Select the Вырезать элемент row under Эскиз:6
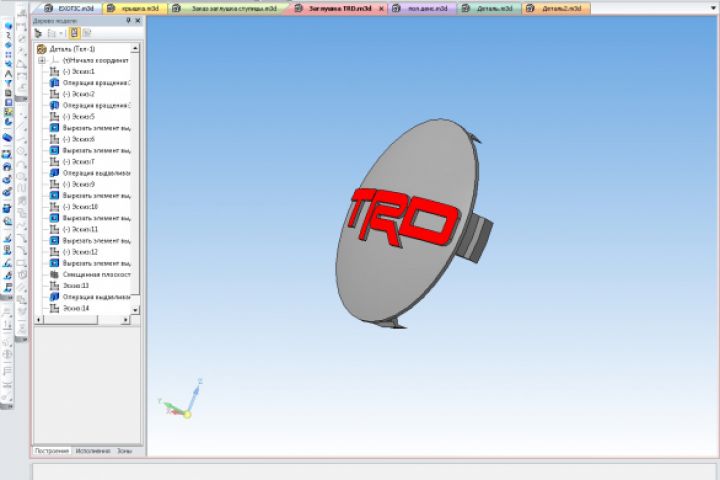Image resolution: width=720 pixels, height=480 pixels. (90, 151)
